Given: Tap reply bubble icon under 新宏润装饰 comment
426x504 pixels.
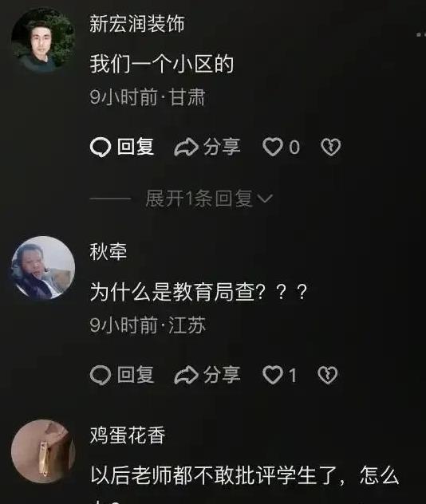Looking at the screenshot, I should coord(101,148).
